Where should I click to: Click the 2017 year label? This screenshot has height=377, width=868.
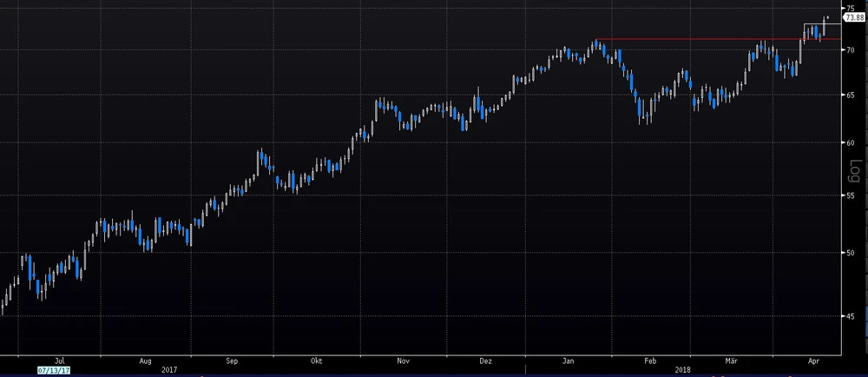click(168, 369)
